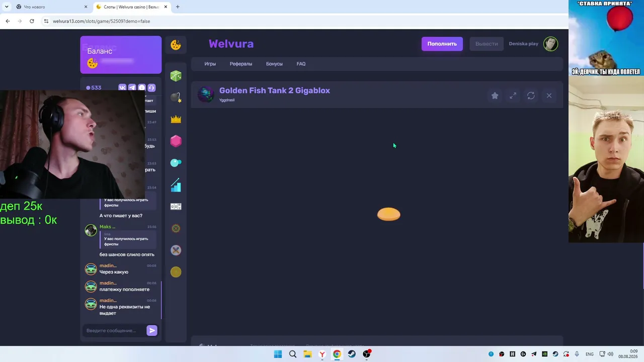Open the Deniska play profile name
This screenshot has width=644, height=362.
[523, 44]
